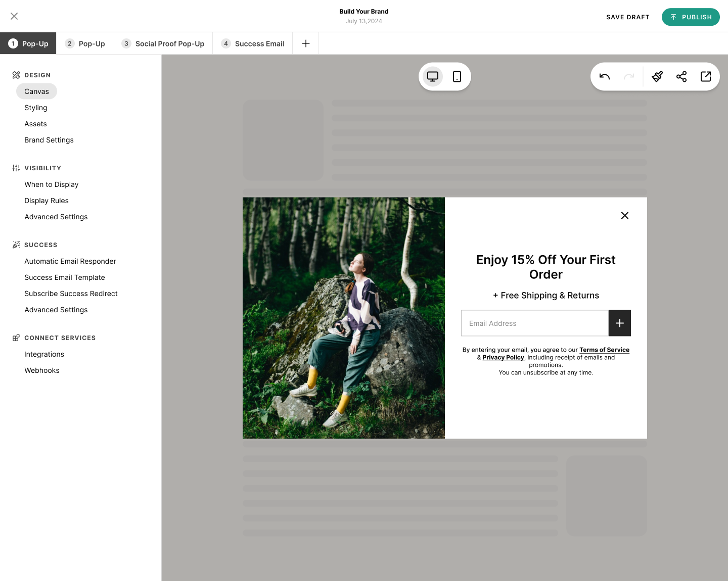The height and width of the screenshot is (581, 728).
Task: Click Save Draft
Action: click(x=628, y=17)
